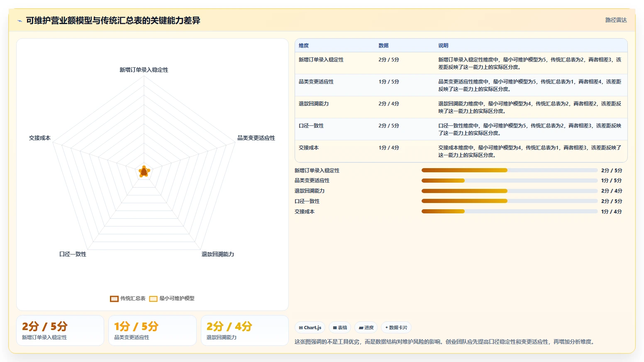The width and height of the screenshot is (644, 362).
Task: Click the 数据卡片 tag
Action: coord(396,328)
